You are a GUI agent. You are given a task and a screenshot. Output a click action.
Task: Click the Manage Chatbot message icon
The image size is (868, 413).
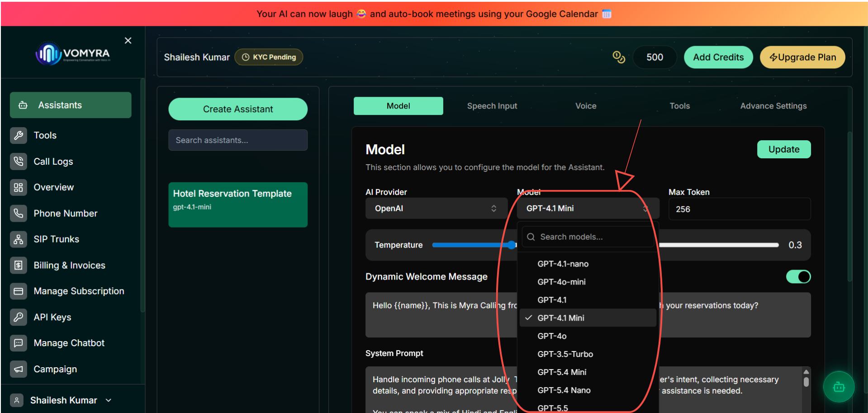[19, 343]
